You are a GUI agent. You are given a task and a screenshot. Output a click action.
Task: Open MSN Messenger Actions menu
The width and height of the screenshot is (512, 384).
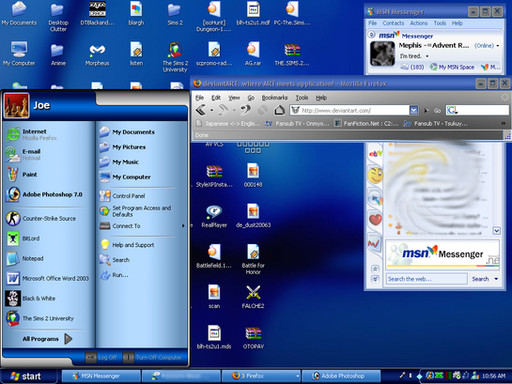click(419, 23)
